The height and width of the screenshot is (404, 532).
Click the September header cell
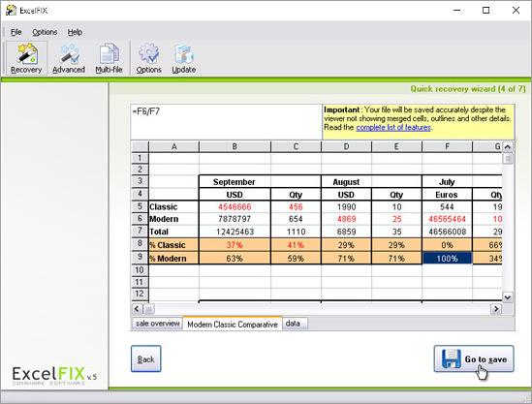(235, 182)
